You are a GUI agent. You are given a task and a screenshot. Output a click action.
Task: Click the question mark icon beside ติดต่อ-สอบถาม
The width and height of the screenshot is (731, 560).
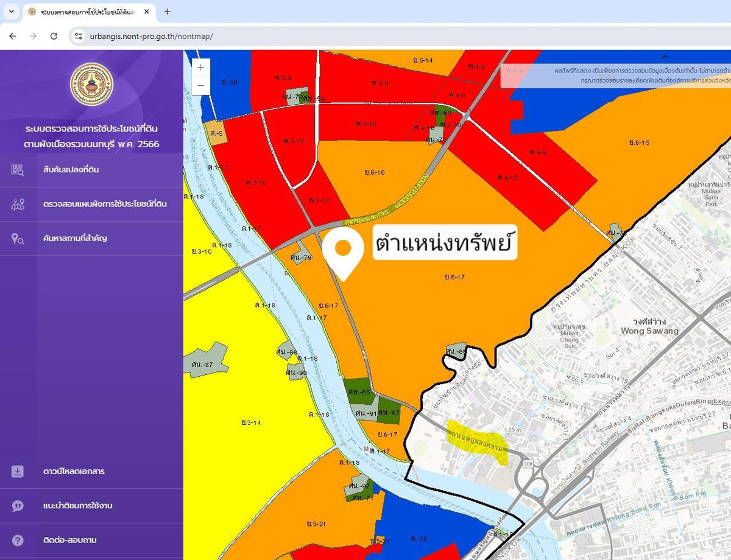[18, 541]
